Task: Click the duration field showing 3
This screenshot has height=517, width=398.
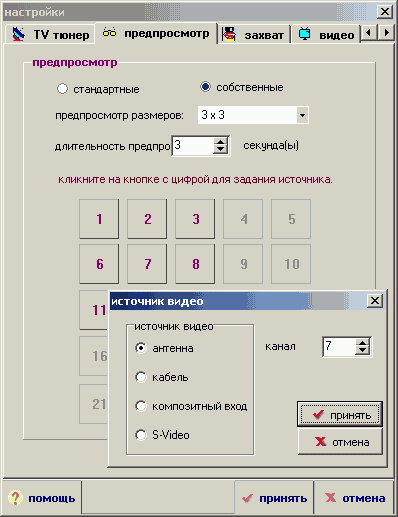Action: pos(193,145)
